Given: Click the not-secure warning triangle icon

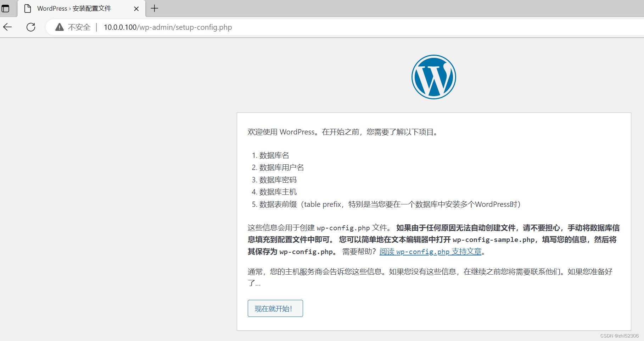Looking at the screenshot, I should (x=60, y=27).
